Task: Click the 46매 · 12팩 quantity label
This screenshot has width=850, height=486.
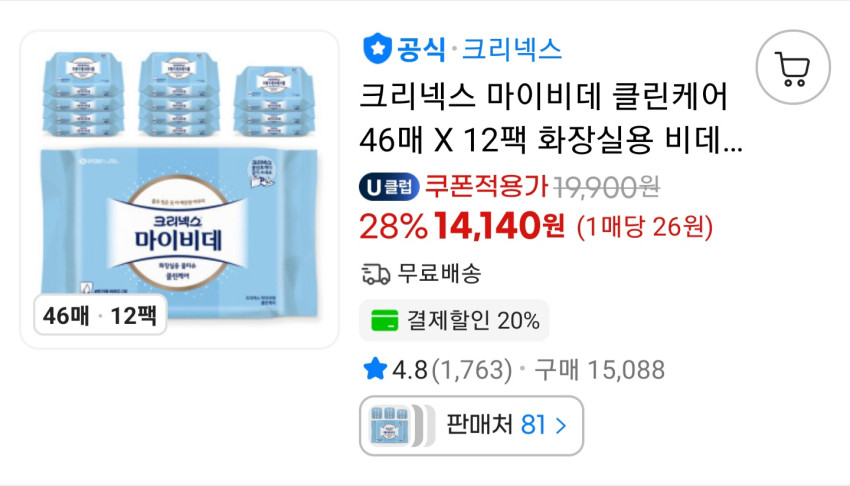Action: 100,315
